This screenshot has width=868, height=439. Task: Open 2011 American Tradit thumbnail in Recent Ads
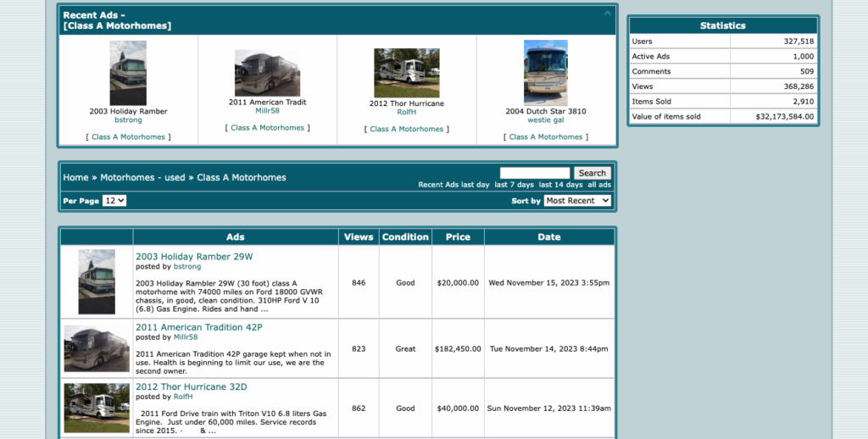pos(267,73)
